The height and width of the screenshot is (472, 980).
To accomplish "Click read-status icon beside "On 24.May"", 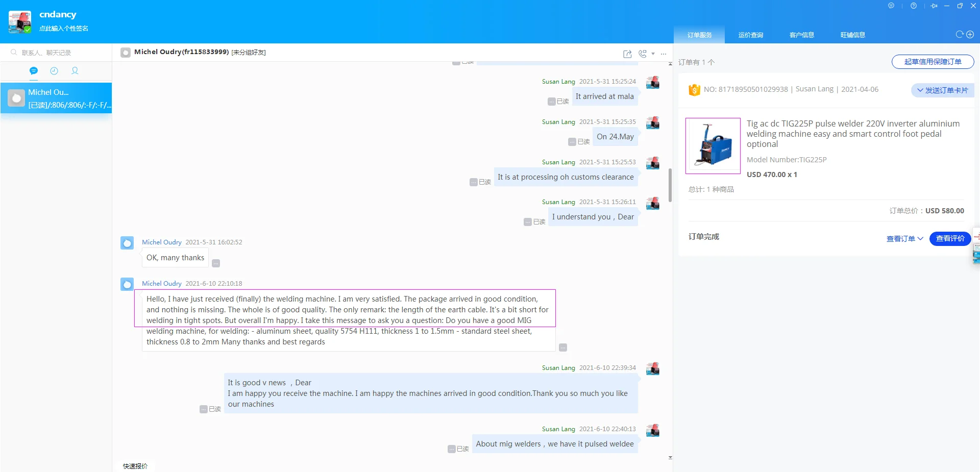I will 572,142.
